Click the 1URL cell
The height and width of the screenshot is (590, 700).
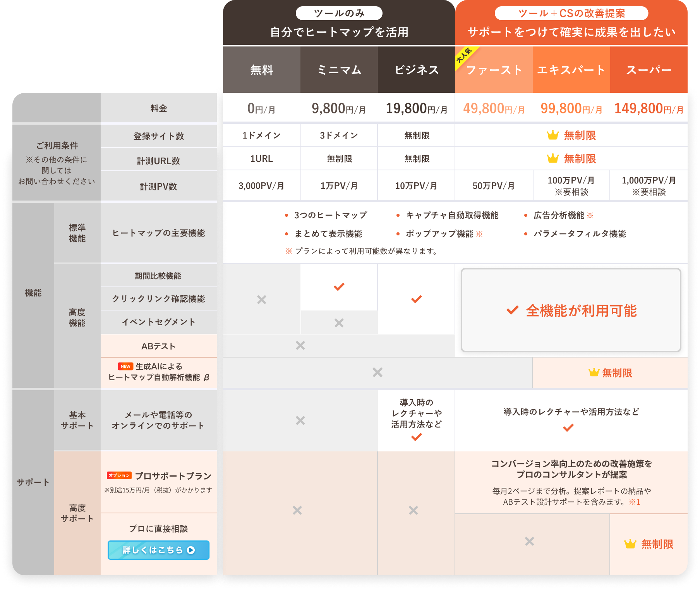(x=262, y=158)
